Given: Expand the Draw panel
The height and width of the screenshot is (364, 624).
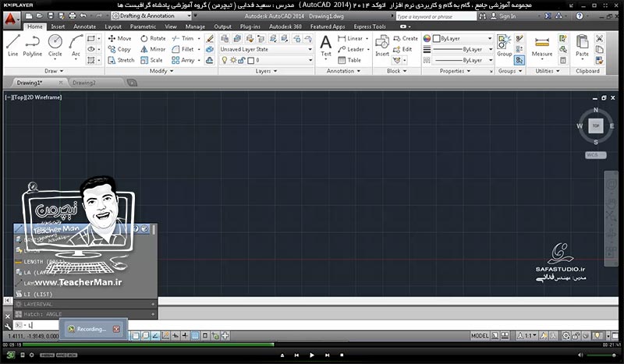Looking at the screenshot, I should point(54,71).
